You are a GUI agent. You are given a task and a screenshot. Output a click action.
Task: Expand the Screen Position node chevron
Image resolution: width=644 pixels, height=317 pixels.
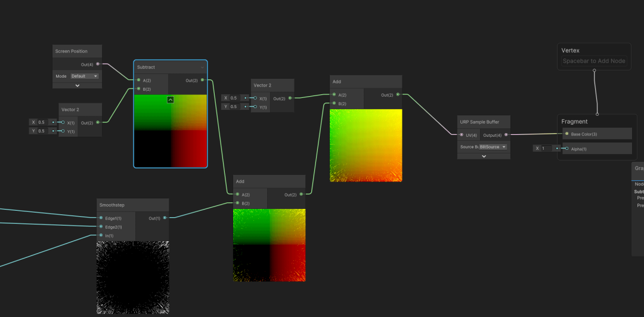pyautogui.click(x=77, y=85)
